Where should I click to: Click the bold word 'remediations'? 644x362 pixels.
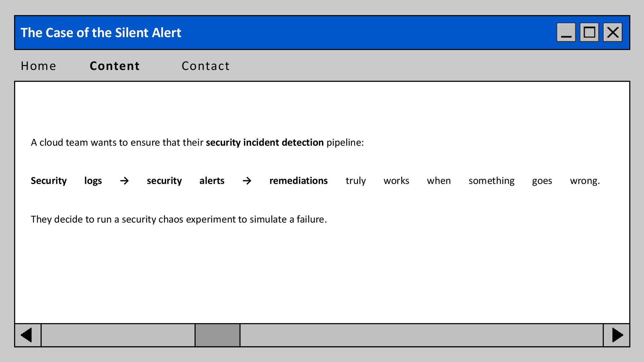[298, 181]
